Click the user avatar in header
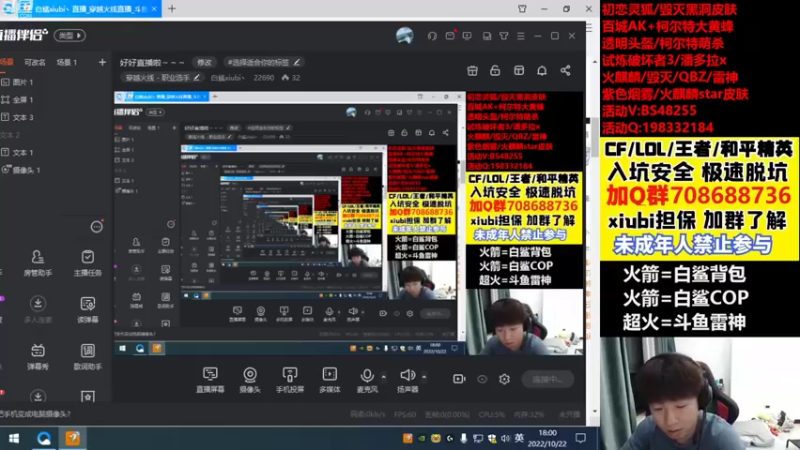The image size is (800, 450). point(405,36)
